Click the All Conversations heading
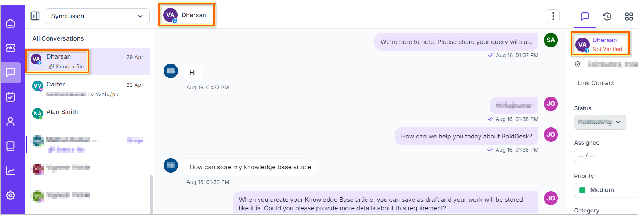Image resolution: width=644 pixels, height=215 pixels. tap(58, 38)
